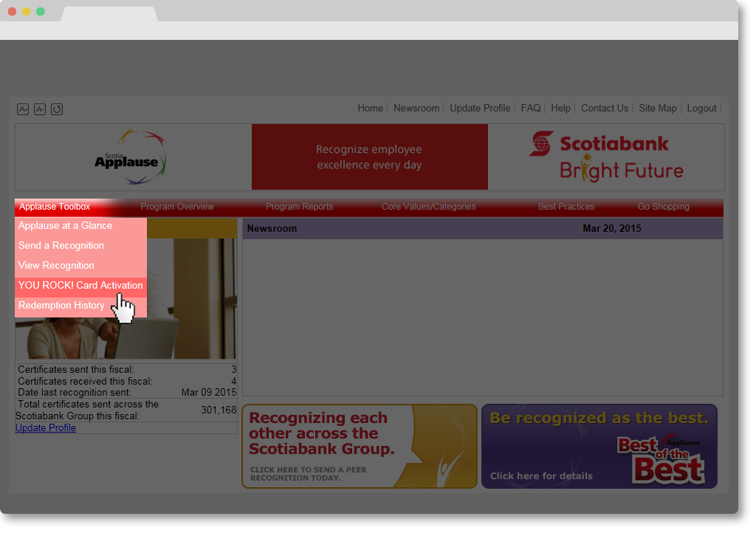Click the red close window button
Image resolution: width=756 pixels, height=533 pixels.
click(12, 12)
